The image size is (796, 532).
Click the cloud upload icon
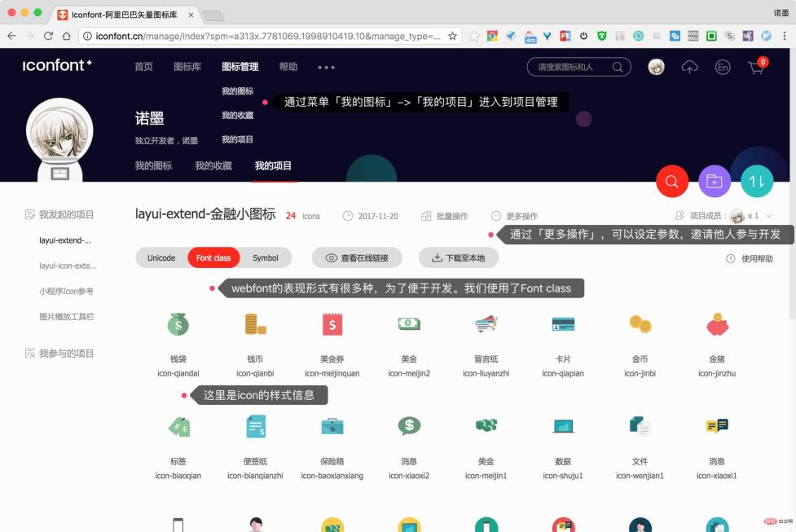click(x=689, y=67)
